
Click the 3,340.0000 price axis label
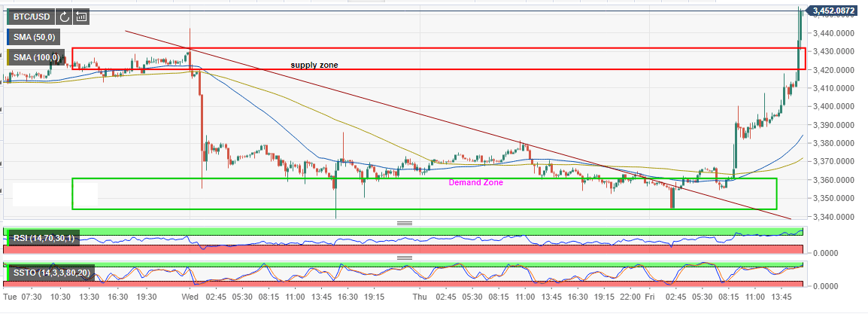tap(833, 217)
